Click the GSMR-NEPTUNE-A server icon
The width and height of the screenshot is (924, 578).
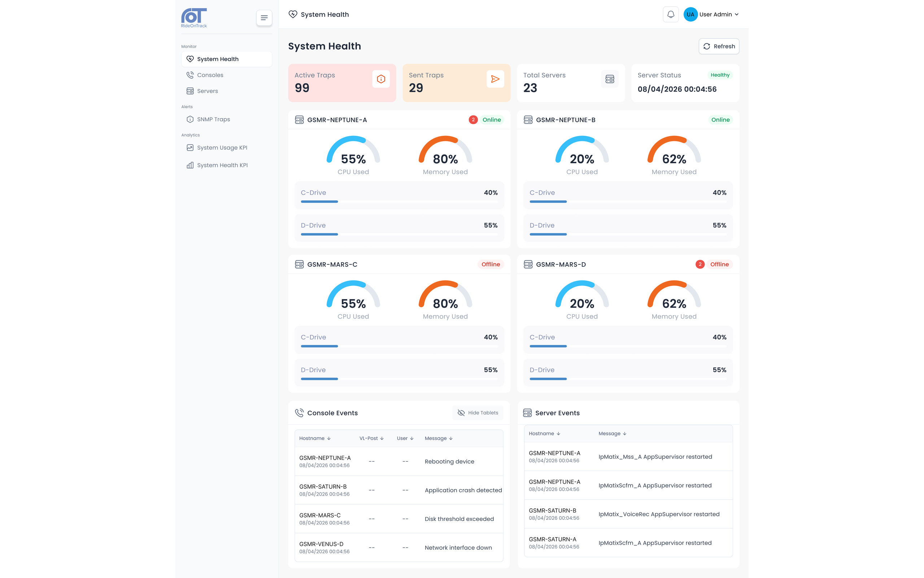(x=299, y=120)
